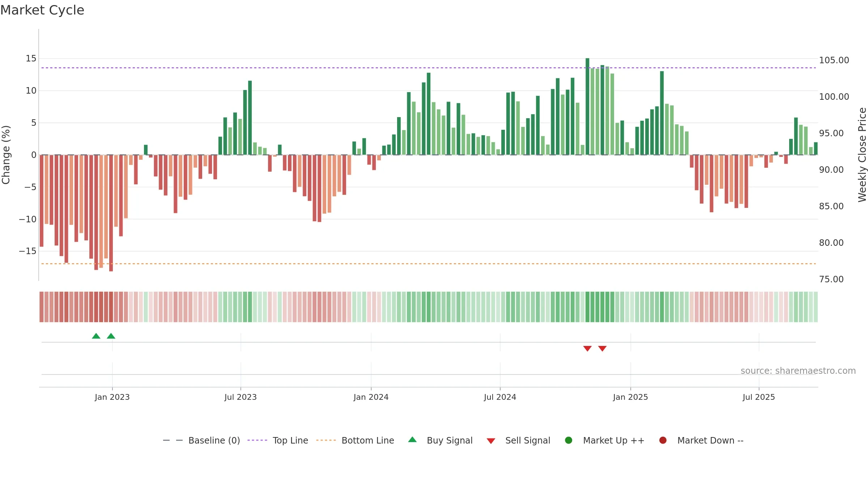The image size is (868, 488).
Task: Toggle the Market Down -- legend entry
Action: 701,440
